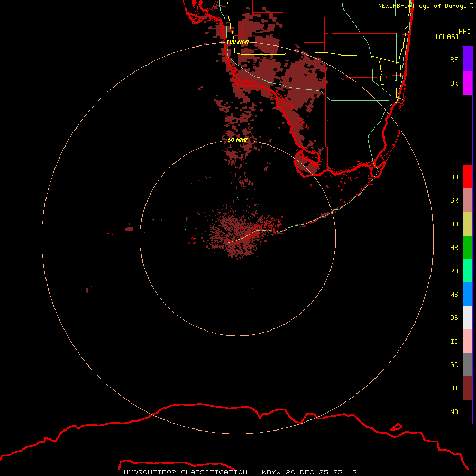
Task: Click the RF legend label
Action: tap(454, 59)
